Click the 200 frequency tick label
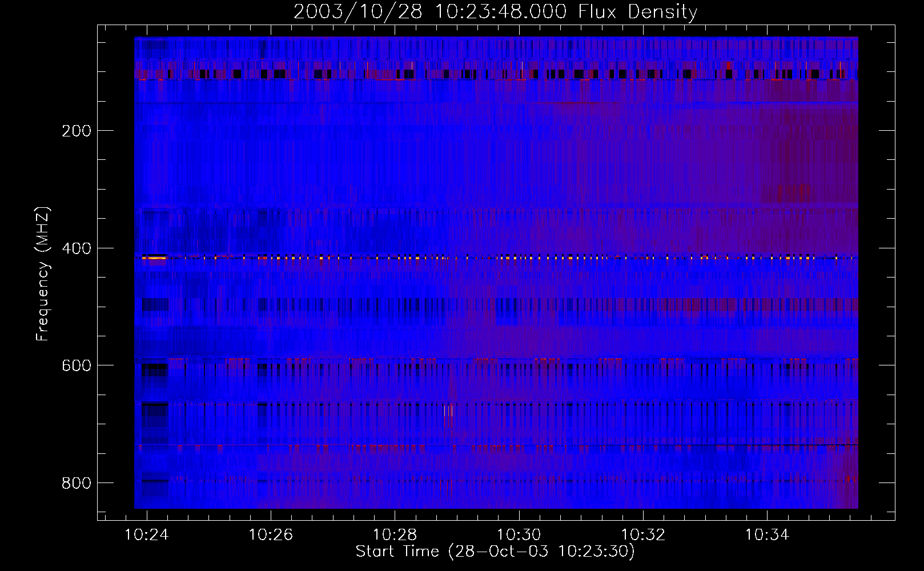Screen dimensions: 924x571 click(x=77, y=131)
